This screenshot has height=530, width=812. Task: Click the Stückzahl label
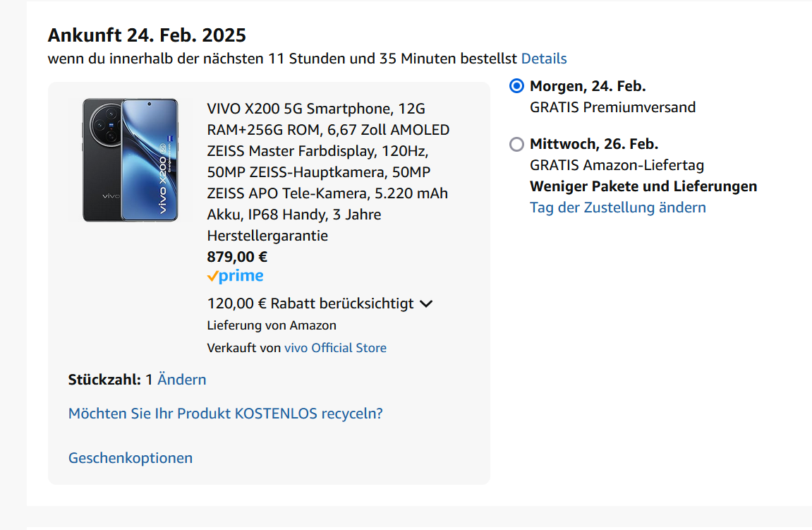[x=104, y=380]
